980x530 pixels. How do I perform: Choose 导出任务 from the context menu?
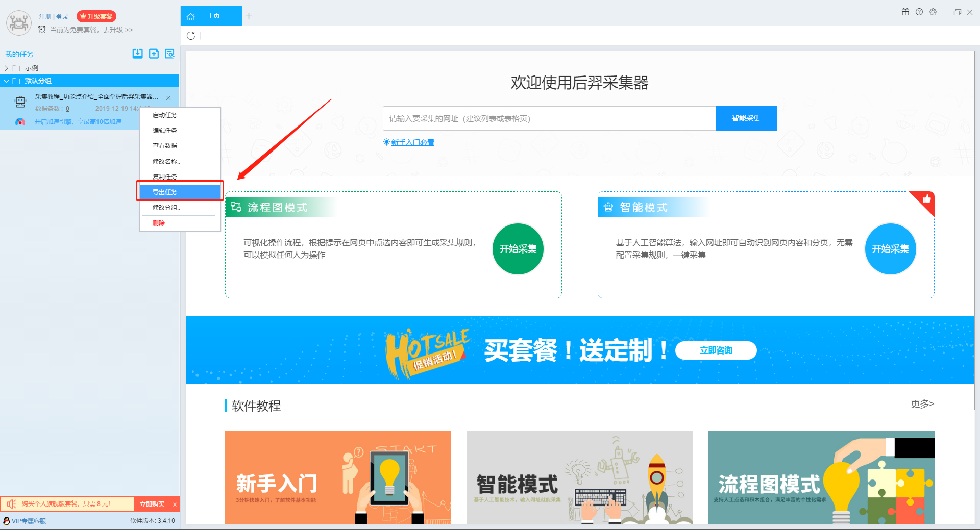pos(180,192)
